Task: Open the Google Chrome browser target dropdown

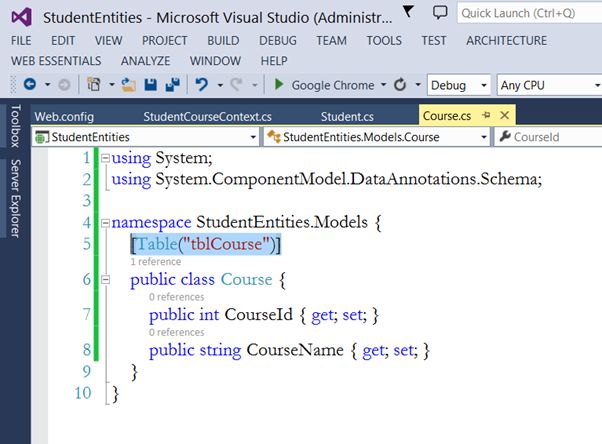Action: pos(383,85)
